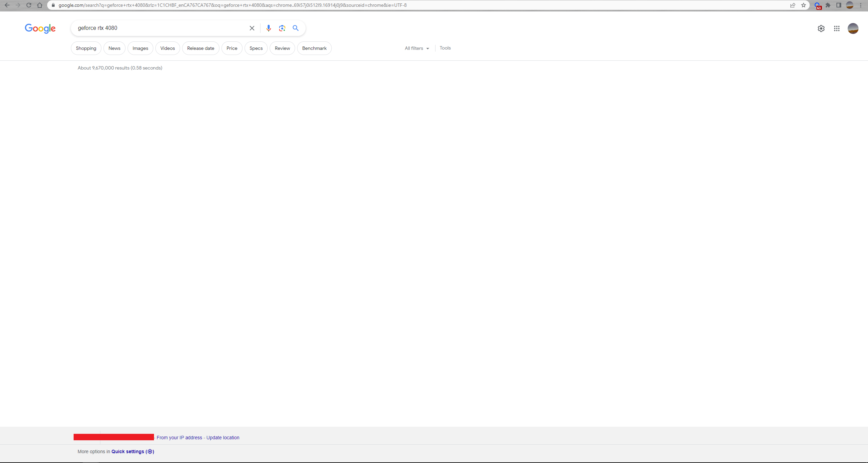Filter by the Release date chip

[x=201, y=48]
